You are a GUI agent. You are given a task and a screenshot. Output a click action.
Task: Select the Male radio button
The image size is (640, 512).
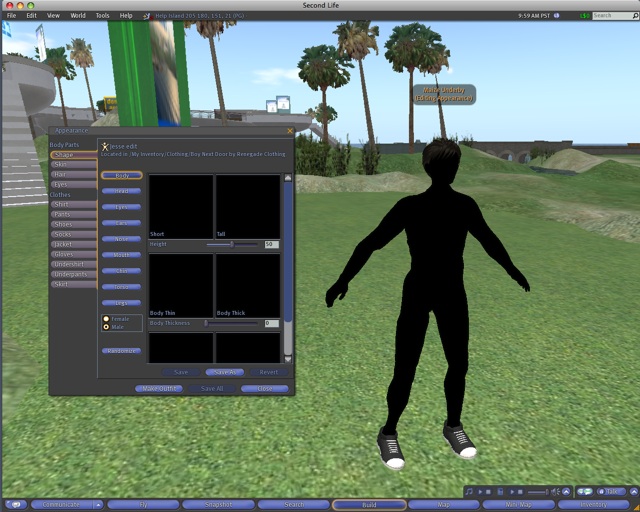[106, 327]
